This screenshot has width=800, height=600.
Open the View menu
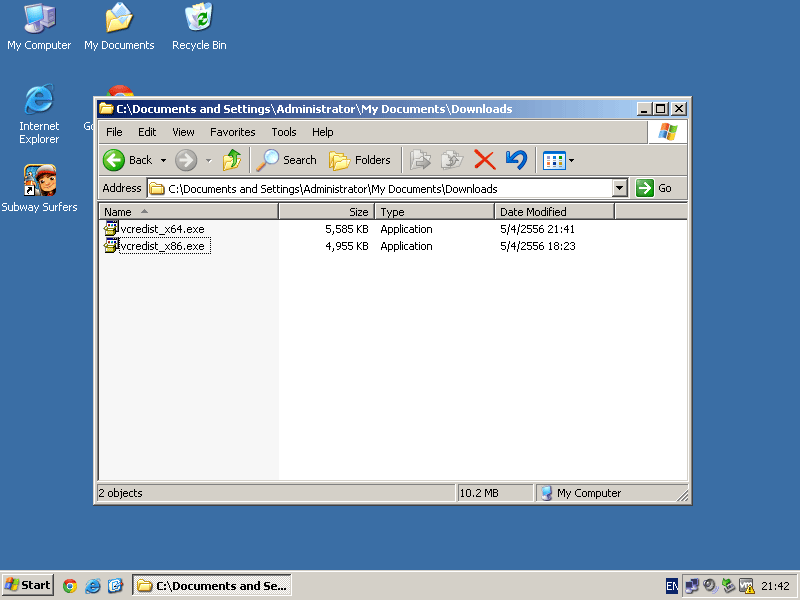tap(183, 132)
